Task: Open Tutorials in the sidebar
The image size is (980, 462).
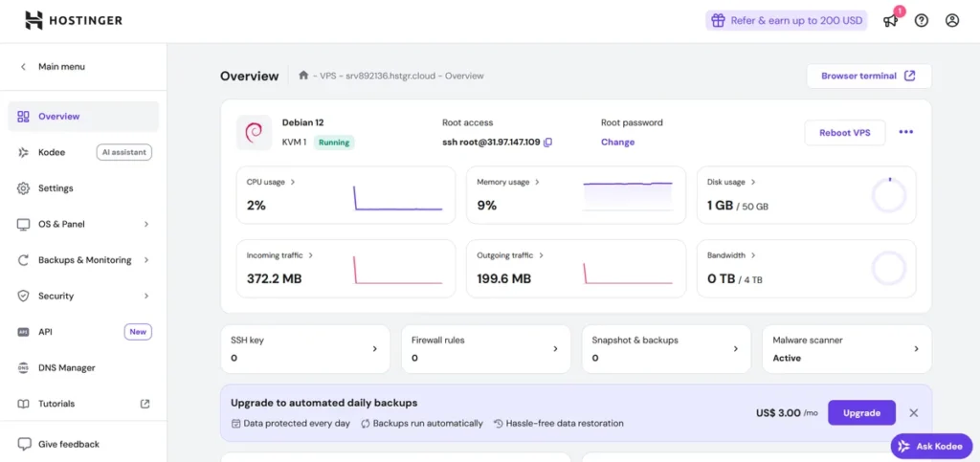Action: click(83, 404)
